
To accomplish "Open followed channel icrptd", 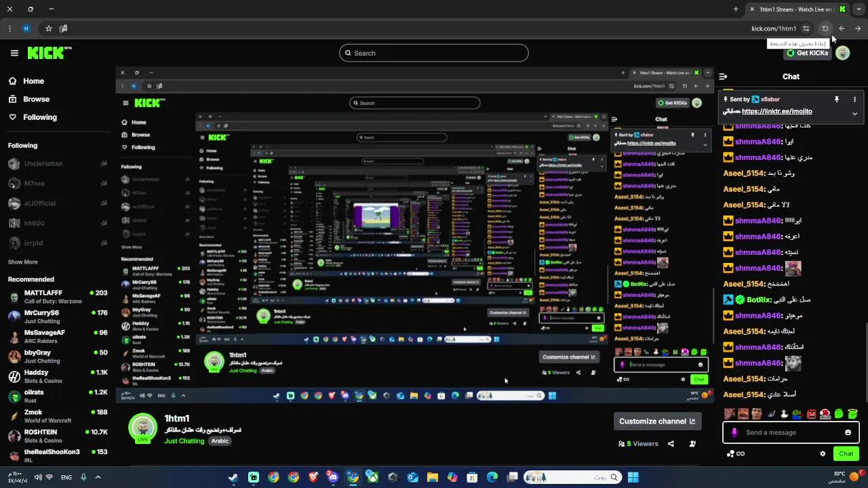I will [58, 243].
